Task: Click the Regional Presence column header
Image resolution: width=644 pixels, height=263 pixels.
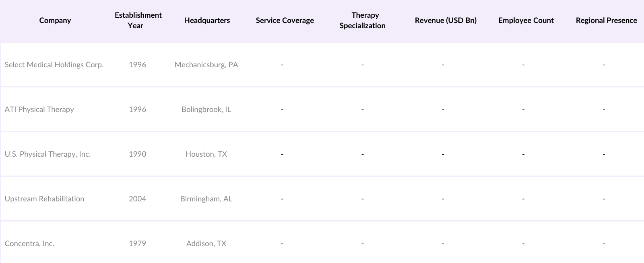Action: [606, 21]
